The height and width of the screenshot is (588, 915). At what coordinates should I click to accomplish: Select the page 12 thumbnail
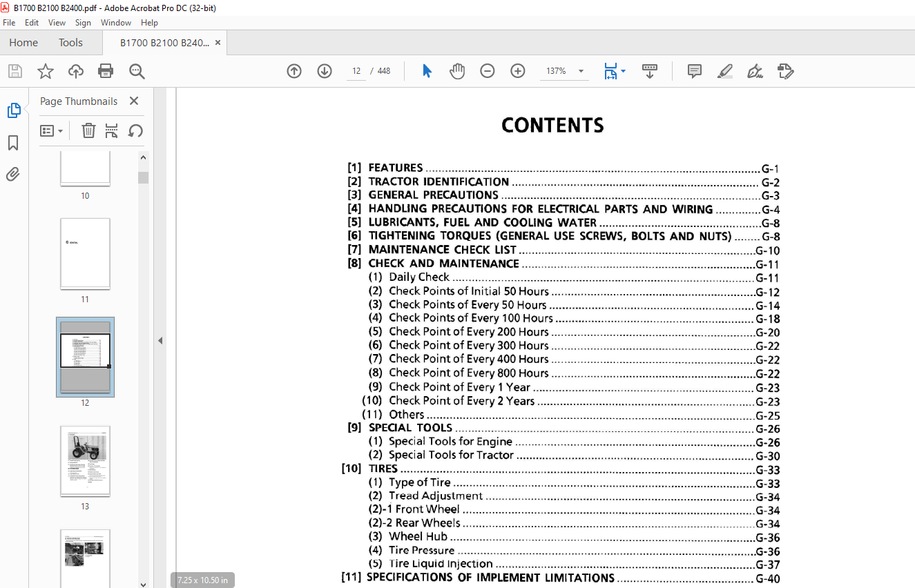tap(85, 357)
